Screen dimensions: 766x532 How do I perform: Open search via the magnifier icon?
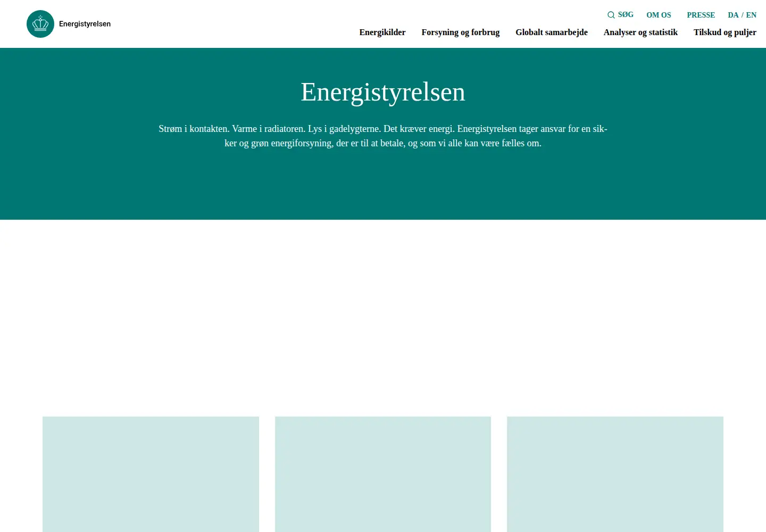[x=611, y=15]
